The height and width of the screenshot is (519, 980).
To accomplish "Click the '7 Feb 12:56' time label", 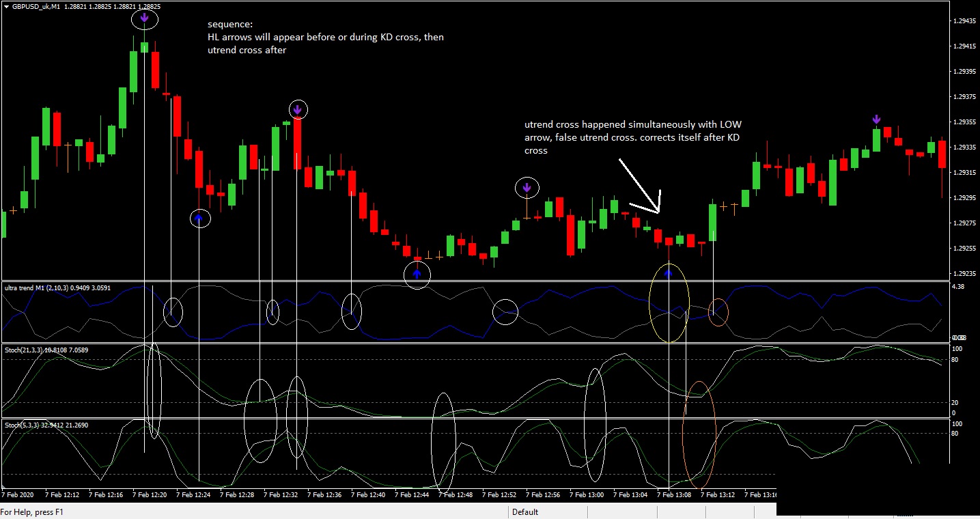I will (x=543, y=494).
